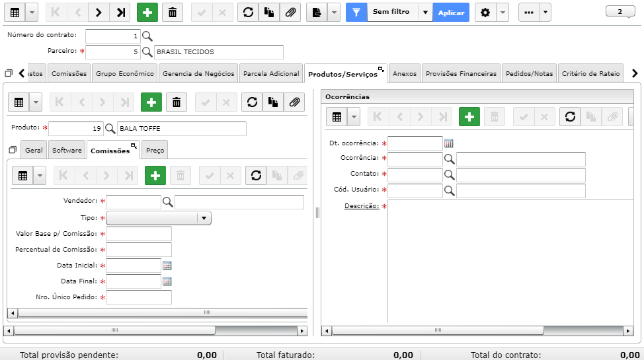The image size is (644, 360).
Task: Open the Preço sub-tab
Action: (x=155, y=150)
